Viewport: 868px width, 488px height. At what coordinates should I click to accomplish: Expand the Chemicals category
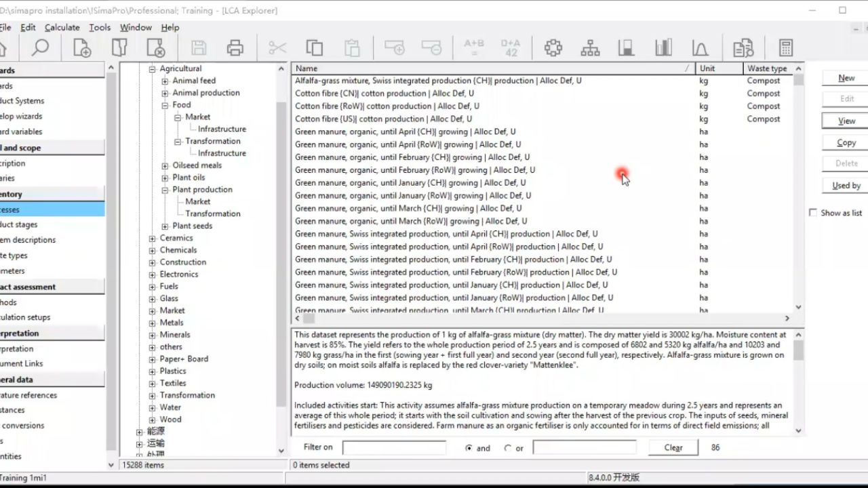(152, 249)
